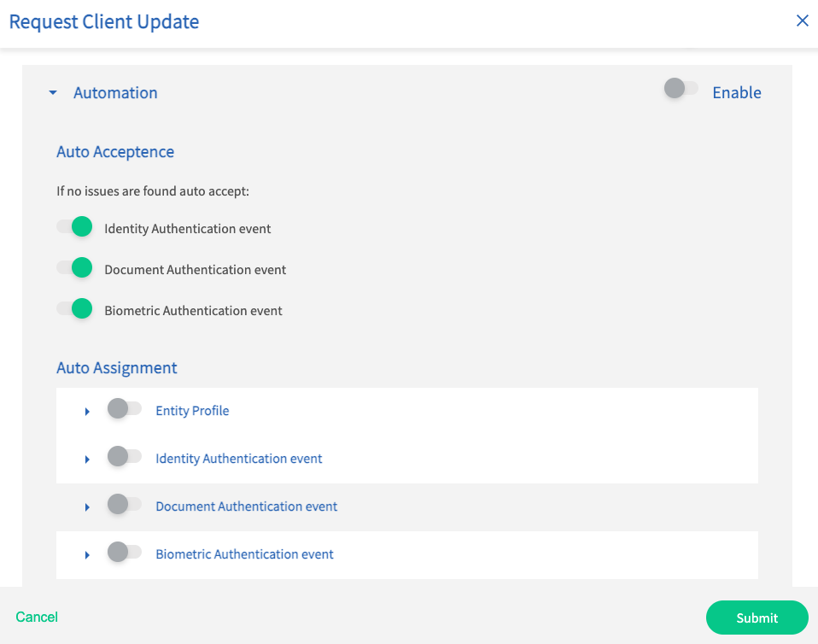Expand Document Authentication event assignment arrow

(x=87, y=507)
